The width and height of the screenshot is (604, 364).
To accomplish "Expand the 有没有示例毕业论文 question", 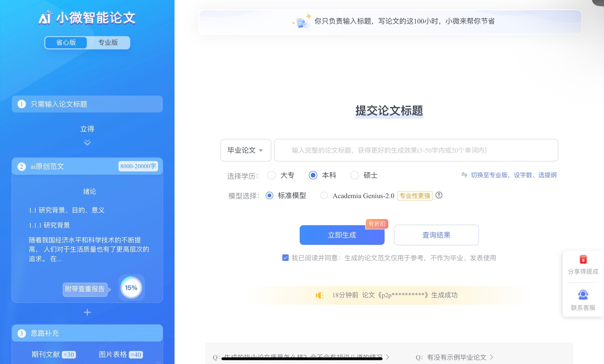I will coord(457,357).
